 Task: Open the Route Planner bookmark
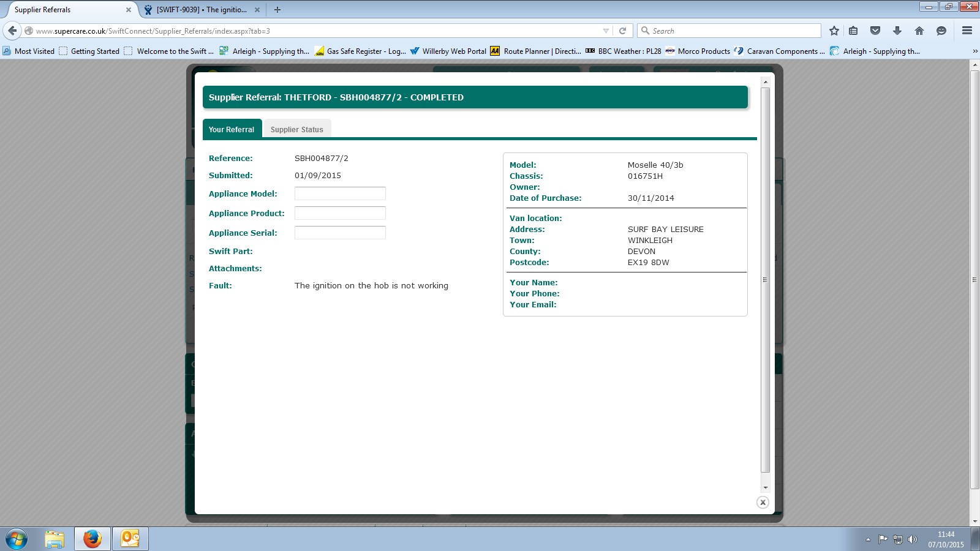(x=535, y=51)
